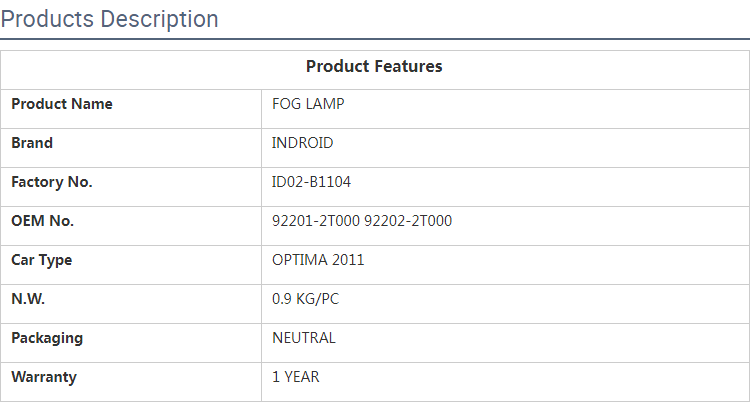Click the ID02-B1104 factory number
The width and height of the screenshot is (752, 403).
pos(312,182)
